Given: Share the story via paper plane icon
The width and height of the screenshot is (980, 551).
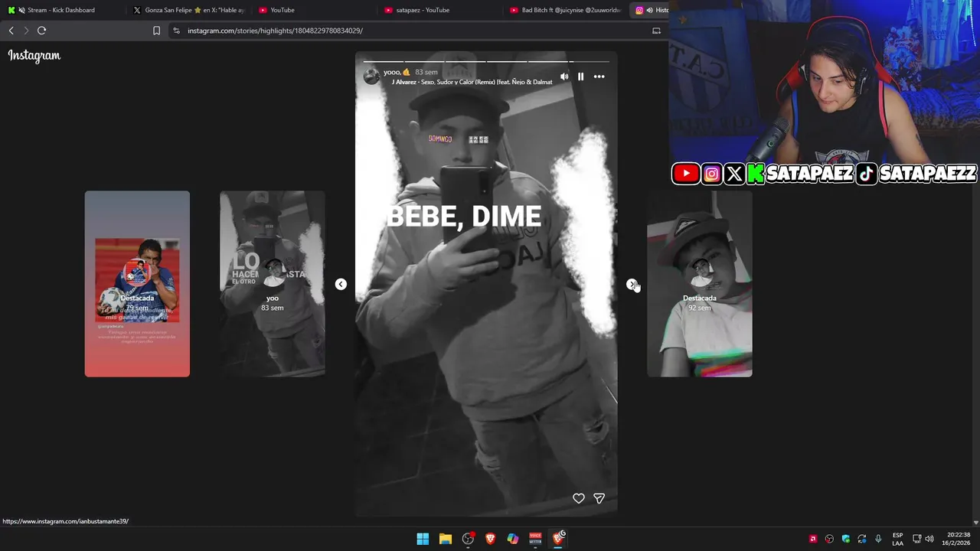Looking at the screenshot, I should click(599, 498).
